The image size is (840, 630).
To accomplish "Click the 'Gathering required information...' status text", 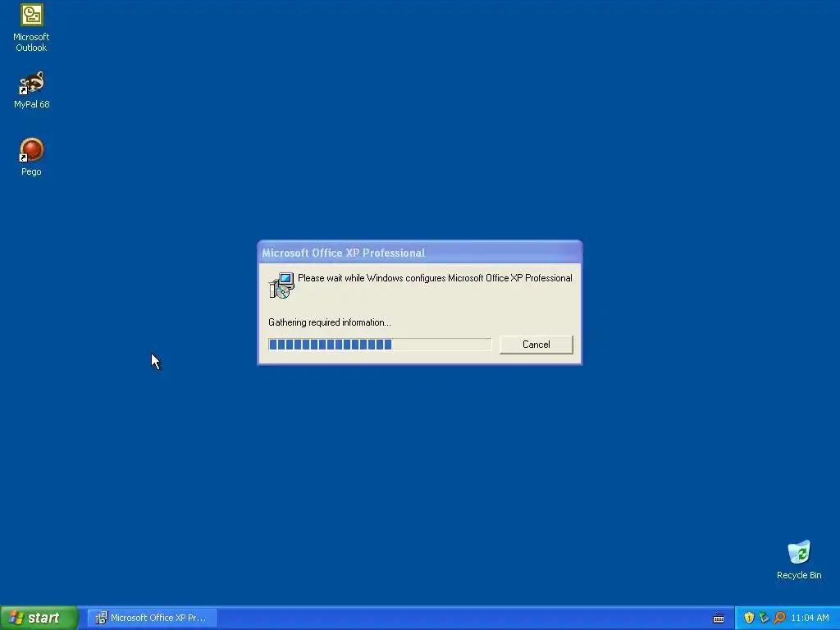I will [330, 322].
